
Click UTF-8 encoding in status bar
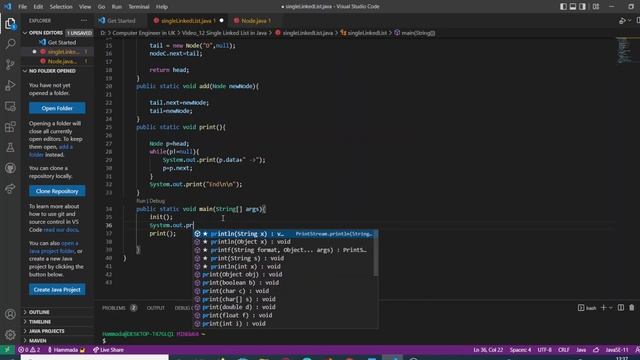[x=544, y=350]
